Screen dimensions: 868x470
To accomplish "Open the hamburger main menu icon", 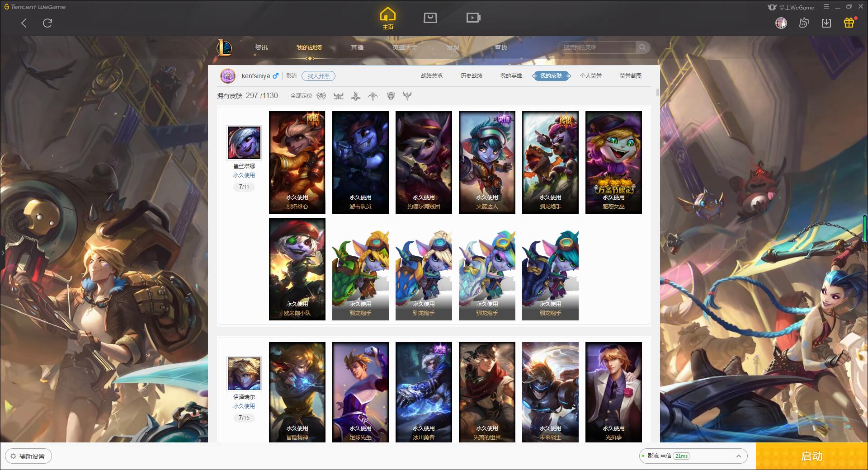I will pyautogui.click(x=826, y=7).
